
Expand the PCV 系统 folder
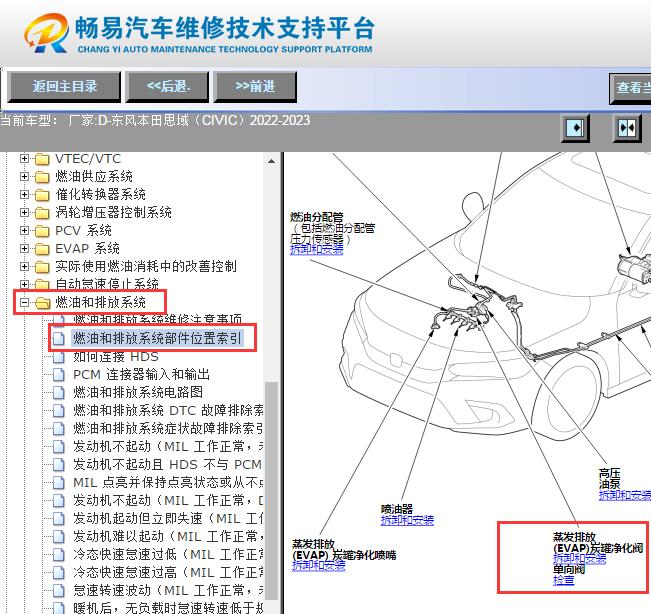click(24, 230)
